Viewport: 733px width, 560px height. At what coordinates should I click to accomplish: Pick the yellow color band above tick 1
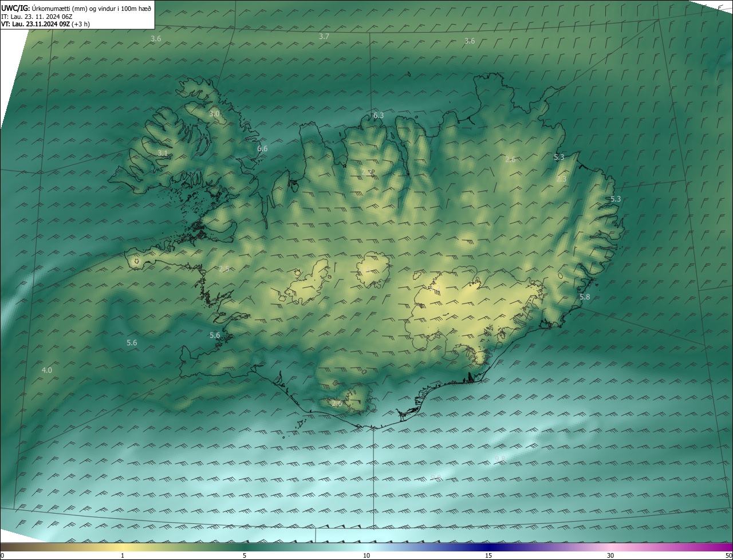[123, 547]
